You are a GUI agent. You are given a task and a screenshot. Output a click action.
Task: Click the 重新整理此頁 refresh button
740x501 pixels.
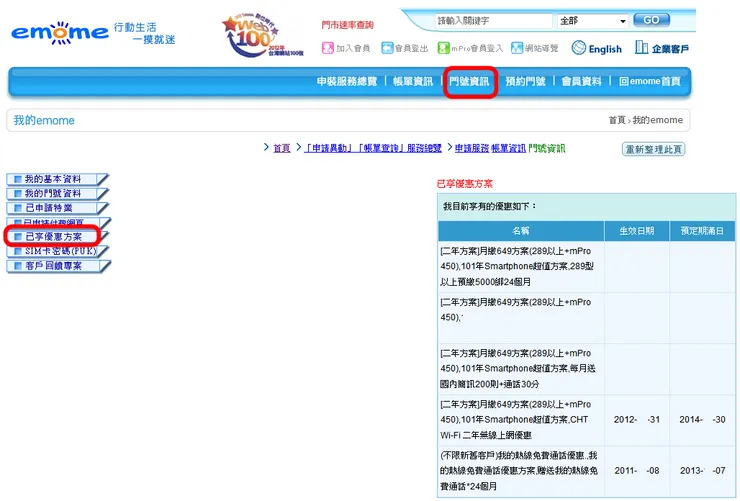tap(654, 149)
